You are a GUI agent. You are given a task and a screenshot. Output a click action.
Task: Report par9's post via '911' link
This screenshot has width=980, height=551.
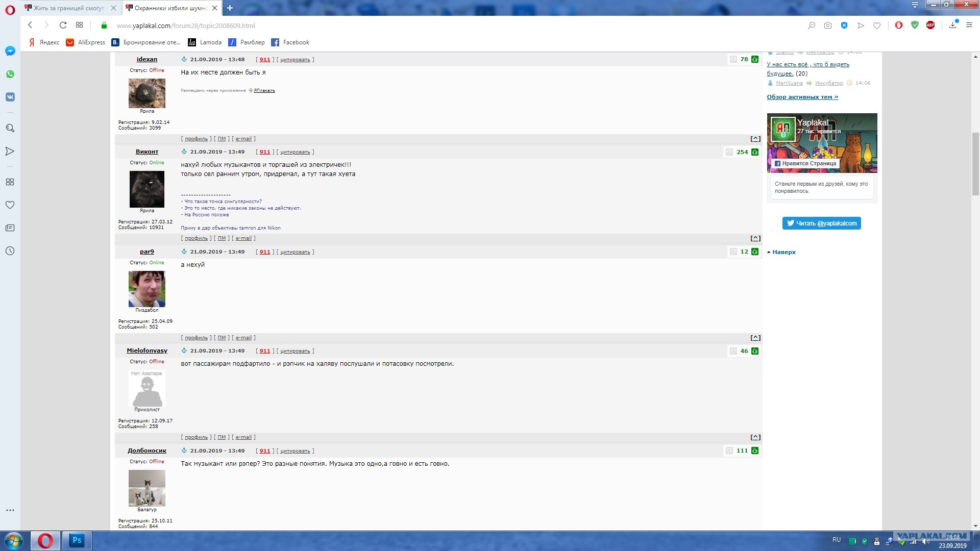click(265, 252)
